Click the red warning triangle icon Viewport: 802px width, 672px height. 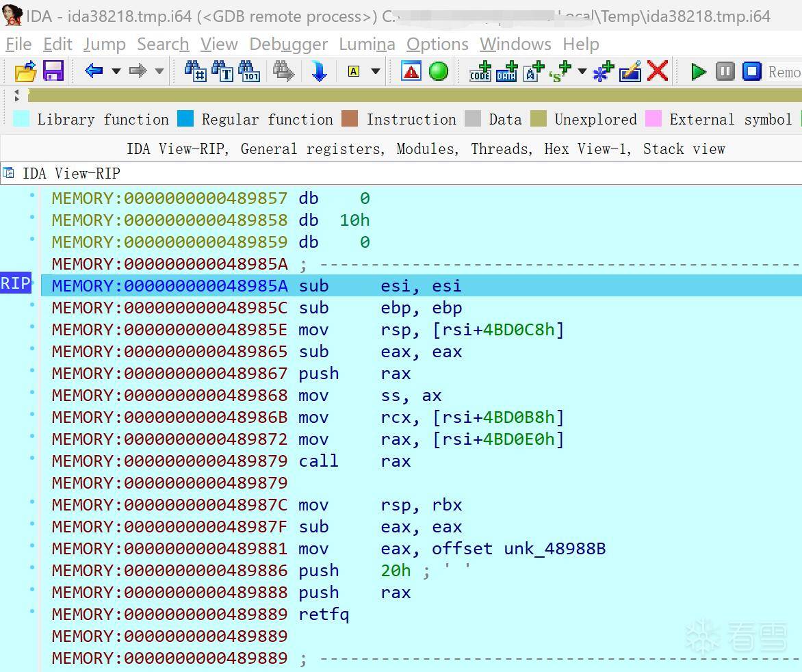pyautogui.click(x=411, y=71)
